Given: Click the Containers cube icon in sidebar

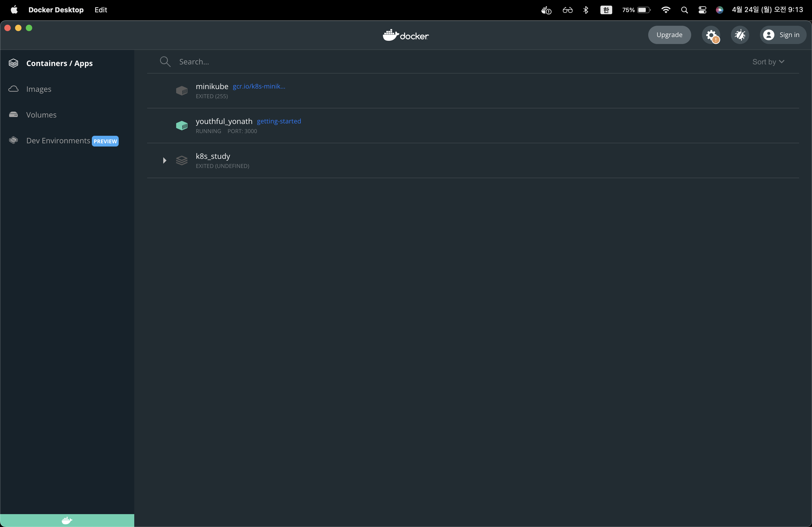Looking at the screenshot, I should coord(13,63).
